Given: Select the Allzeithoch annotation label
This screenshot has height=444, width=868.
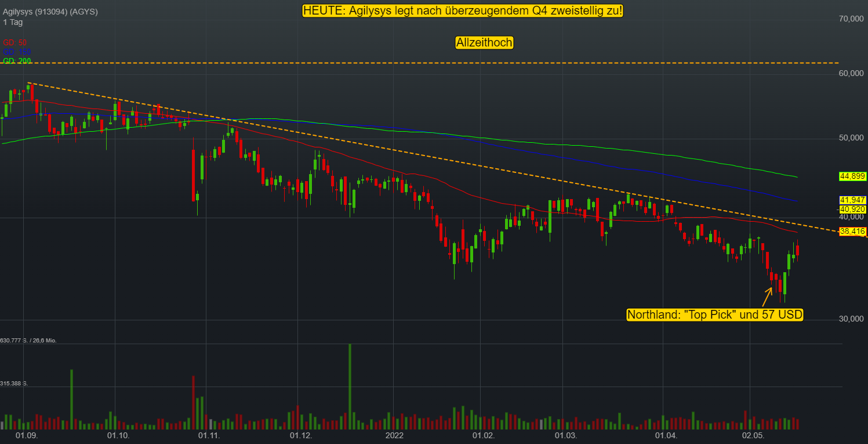Looking at the screenshot, I should [x=484, y=42].
